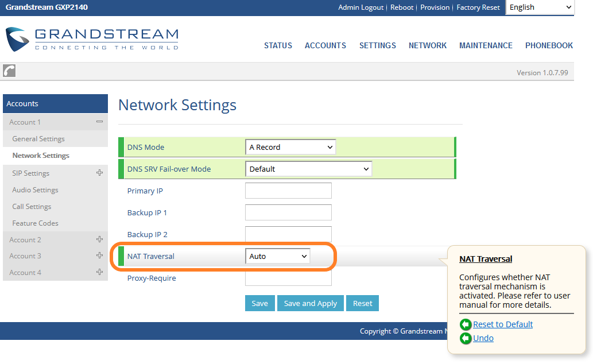Click the Accounts sidebar header
The width and height of the screenshot is (593, 364).
tap(55, 104)
